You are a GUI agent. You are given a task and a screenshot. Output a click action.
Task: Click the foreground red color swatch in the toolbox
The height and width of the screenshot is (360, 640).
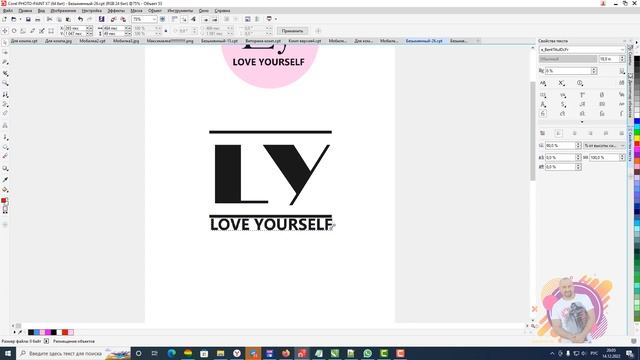pos(4,200)
